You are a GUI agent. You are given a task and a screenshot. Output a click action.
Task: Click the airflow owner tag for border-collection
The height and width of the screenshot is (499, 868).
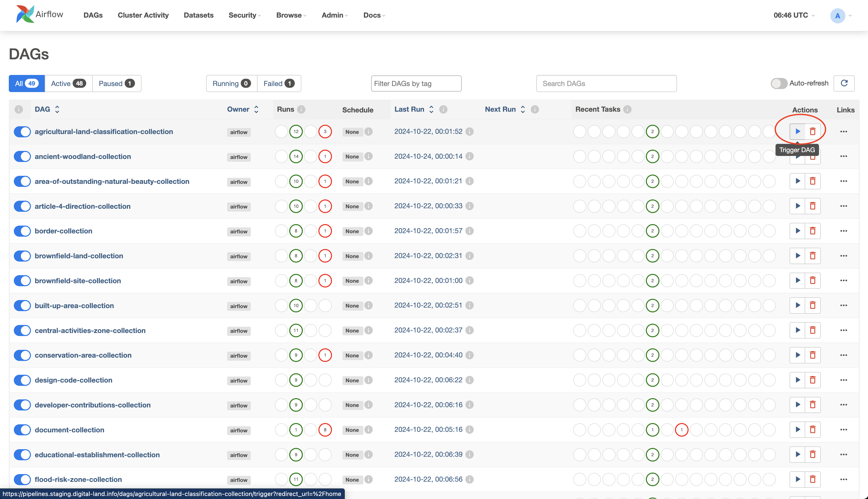coord(239,231)
